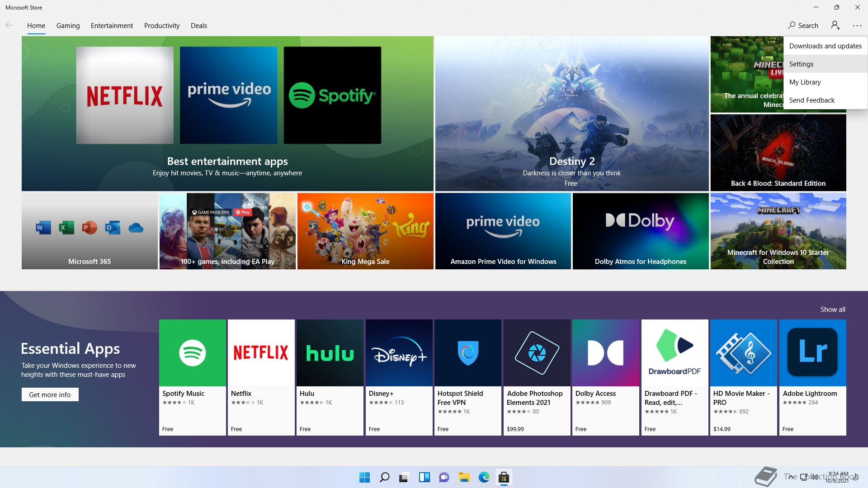Switch to the Gaming tab
Screen dimensions: 868x488
click(68, 26)
